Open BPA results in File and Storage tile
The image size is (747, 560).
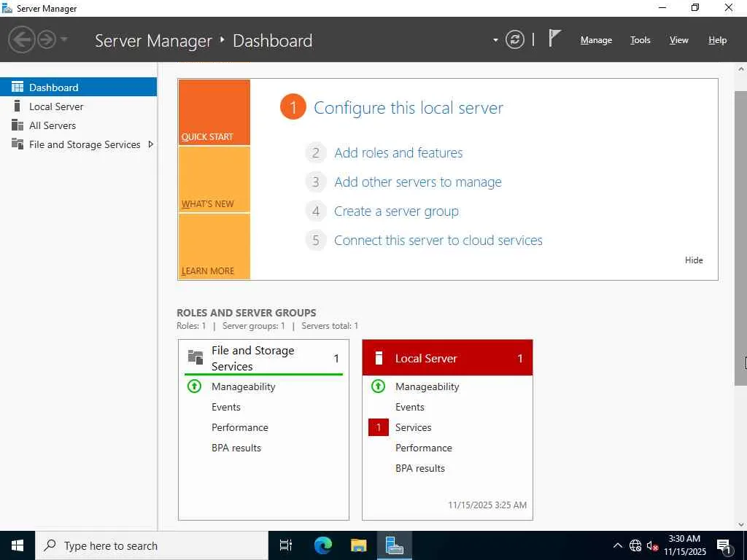(x=236, y=448)
